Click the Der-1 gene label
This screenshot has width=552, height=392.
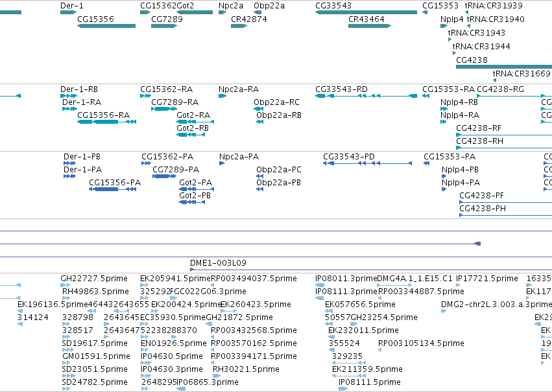point(72,6)
